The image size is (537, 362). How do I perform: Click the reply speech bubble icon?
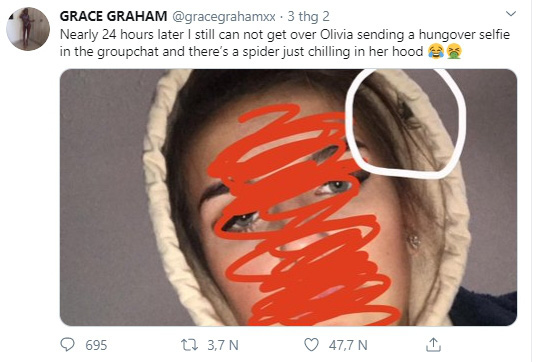click(x=67, y=345)
